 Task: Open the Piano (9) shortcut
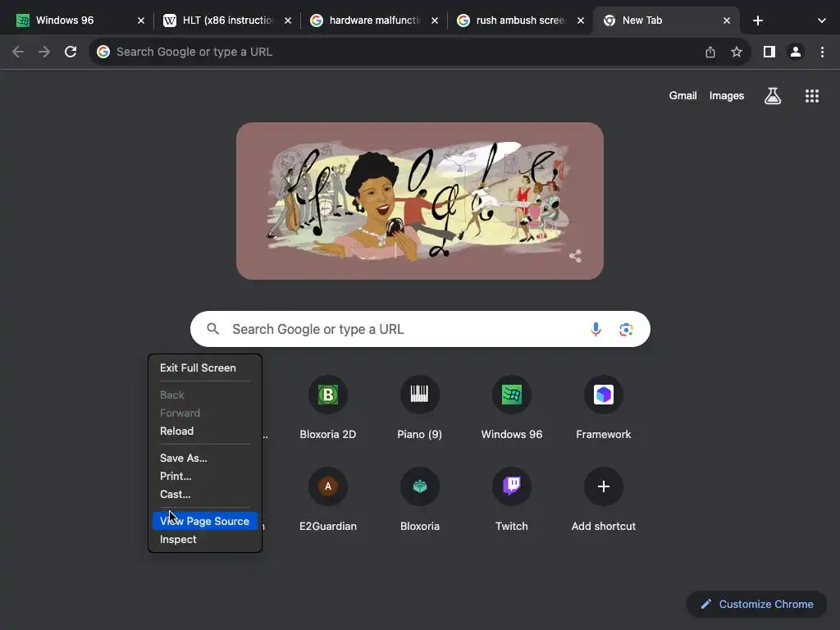(x=419, y=409)
